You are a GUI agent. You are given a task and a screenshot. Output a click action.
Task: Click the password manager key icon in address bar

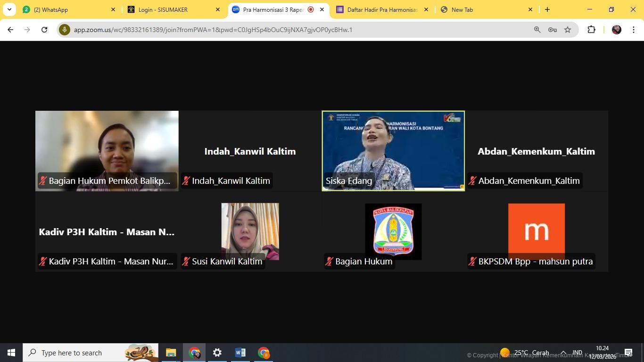coord(552,29)
